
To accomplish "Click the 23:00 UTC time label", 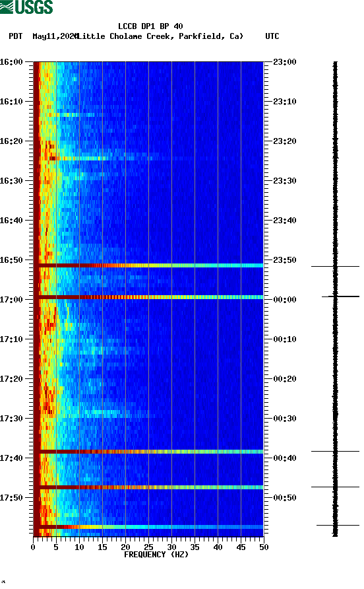I will 285,62.
